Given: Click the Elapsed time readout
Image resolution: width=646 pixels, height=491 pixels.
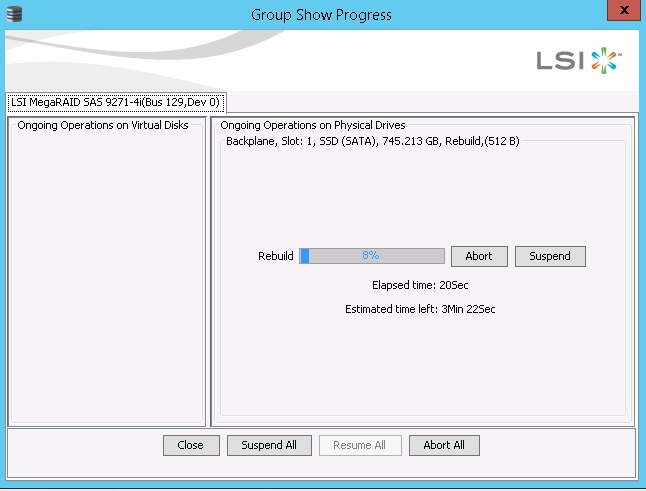Looking at the screenshot, I should [x=419, y=285].
